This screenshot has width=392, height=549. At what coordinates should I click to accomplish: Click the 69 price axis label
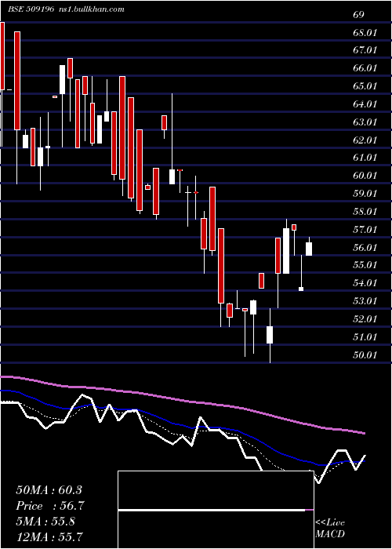click(359, 15)
